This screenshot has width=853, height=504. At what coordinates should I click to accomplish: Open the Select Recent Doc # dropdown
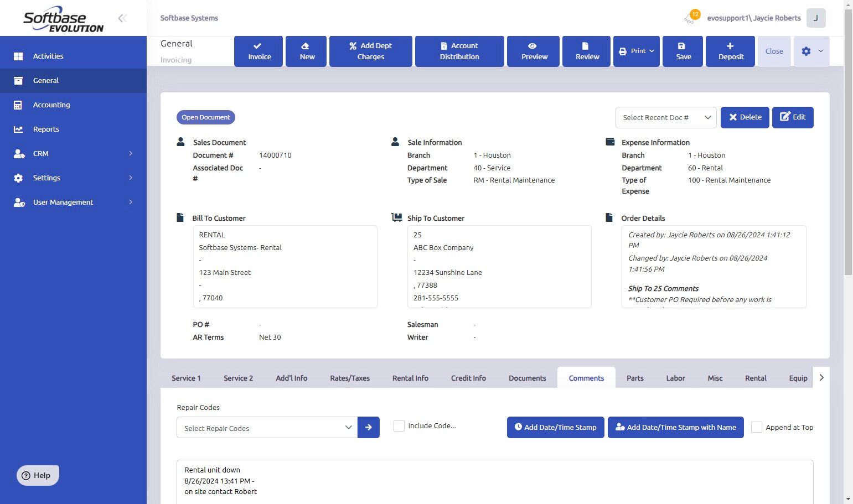click(x=666, y=117)
